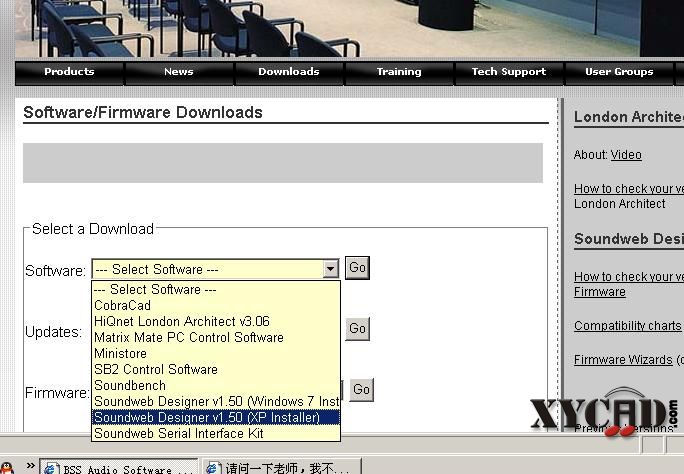Image resolution: width=684 pixels, height=474 pixels.
Task: Open the Products navigation menu
Action: pyautogui.click(x=69, y=72)
